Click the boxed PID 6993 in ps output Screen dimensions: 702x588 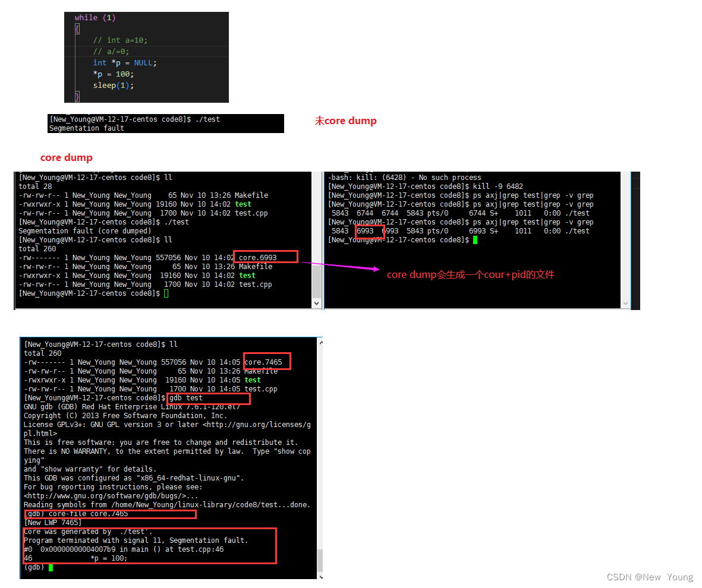tap(365, 231)
